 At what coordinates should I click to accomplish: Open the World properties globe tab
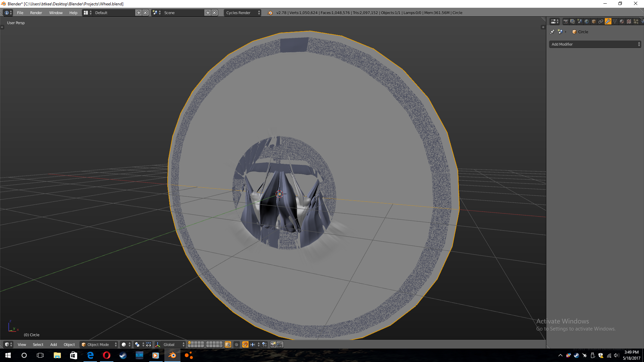587,21
